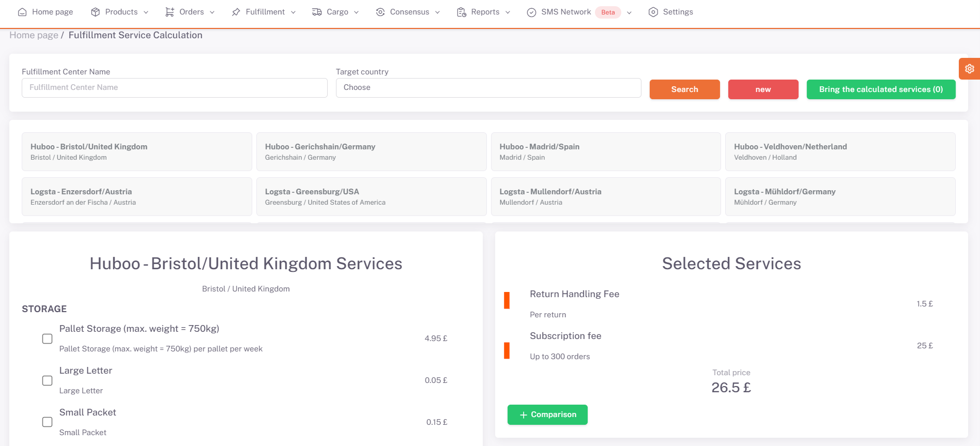Expand the Orders menu chevron
980x446 pixels.
click(x=212, y=12)
